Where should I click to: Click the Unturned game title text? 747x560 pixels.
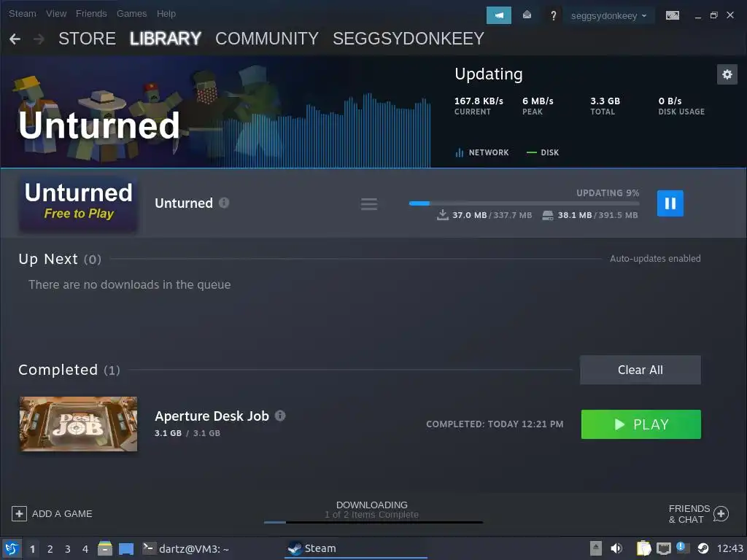pyautogui.click(x=183, y=203)
